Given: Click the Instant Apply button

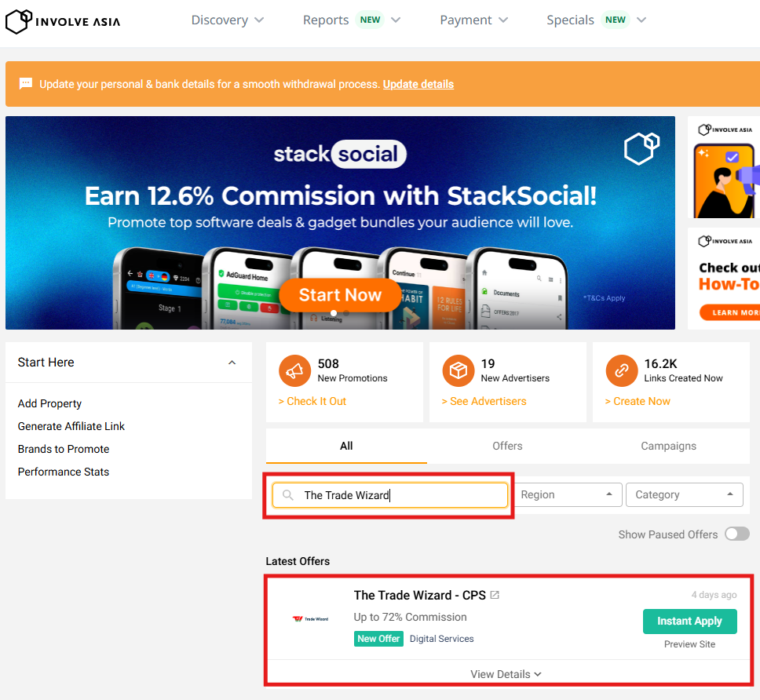Looking at the screenshot, I should coord(689,621).
